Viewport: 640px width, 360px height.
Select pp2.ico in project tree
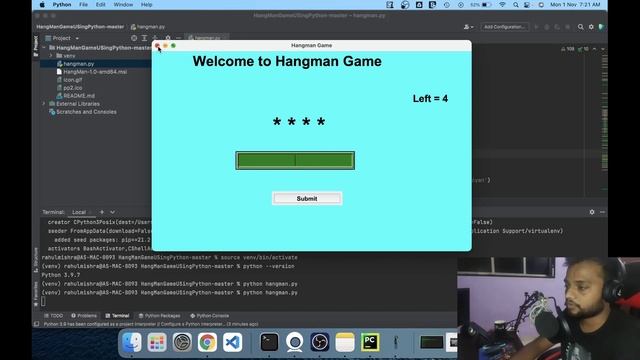[x=73, y=88]
